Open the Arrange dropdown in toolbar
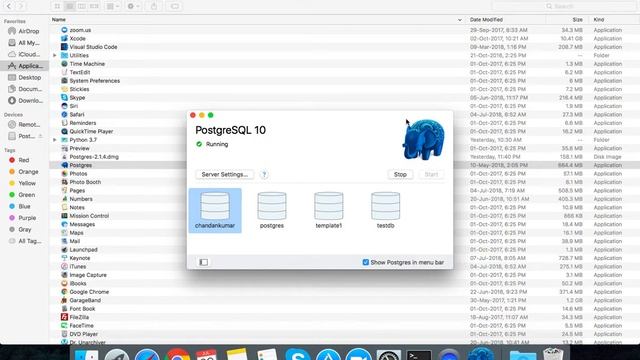This screenshot has width=640, height=360. [112, 6]
